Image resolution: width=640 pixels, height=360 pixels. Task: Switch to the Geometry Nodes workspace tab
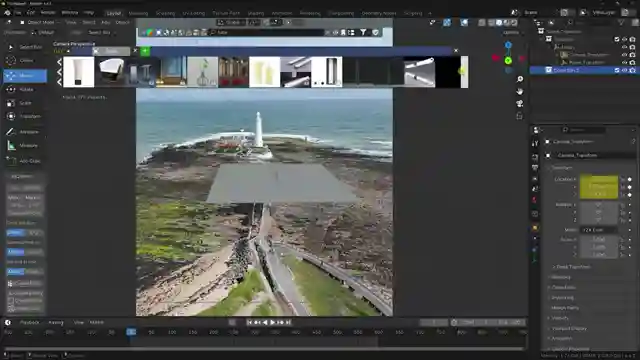pyautogui.click(x=379, y=13)
